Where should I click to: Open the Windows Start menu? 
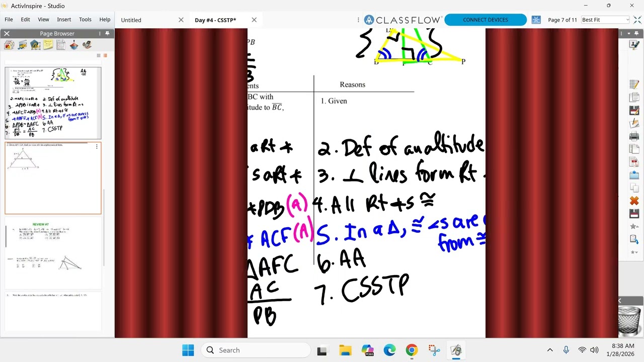click(x=188, y=350)
